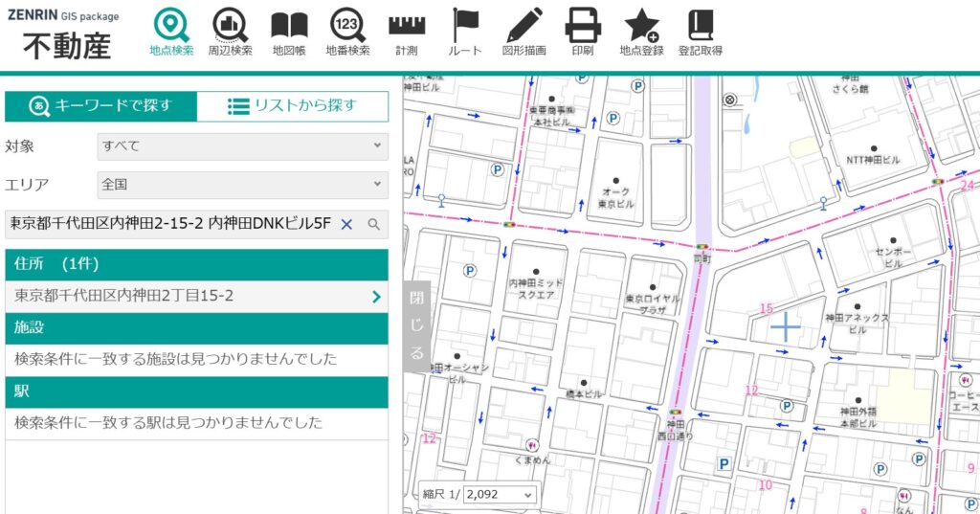The height and width of the screenshot is (514, 980).
Task: Expand the 対象 dropdown showing すべて
Action: 242,146
